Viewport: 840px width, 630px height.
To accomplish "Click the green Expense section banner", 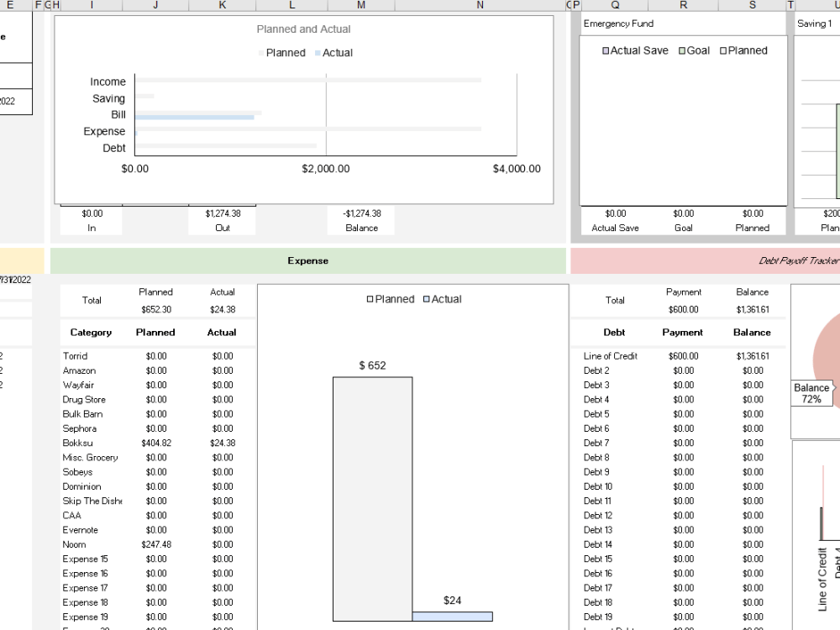I will pos(307,260).
